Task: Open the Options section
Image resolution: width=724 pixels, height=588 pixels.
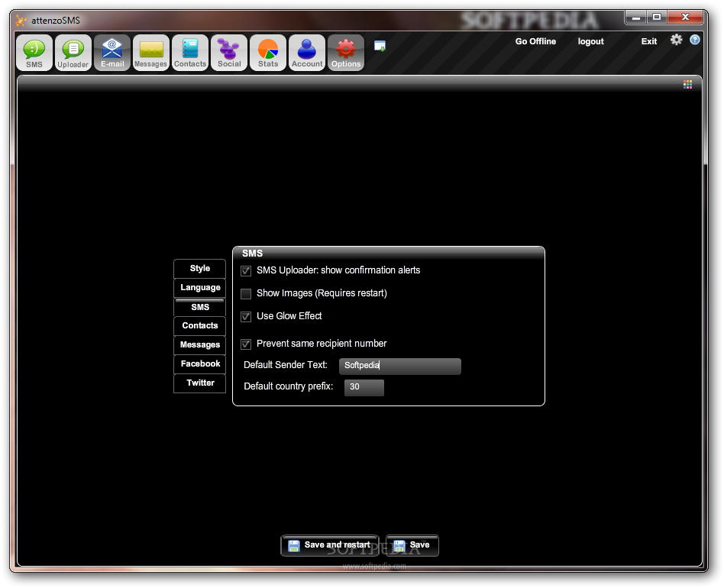Action: (346, 53)
